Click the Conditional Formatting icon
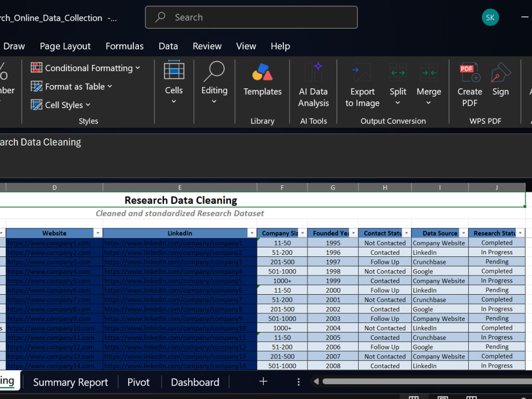 point(36,68)
